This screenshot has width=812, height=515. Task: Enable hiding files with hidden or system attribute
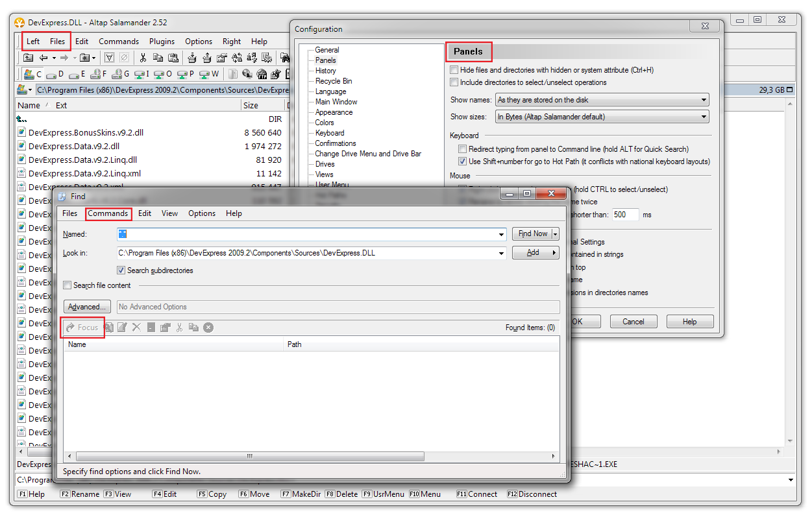coord(454,70)
